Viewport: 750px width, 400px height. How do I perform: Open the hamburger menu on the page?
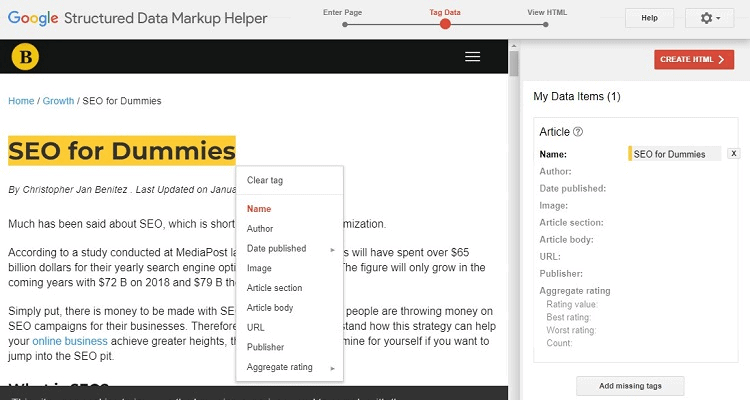pyautogui.click(x=473, y=57)
